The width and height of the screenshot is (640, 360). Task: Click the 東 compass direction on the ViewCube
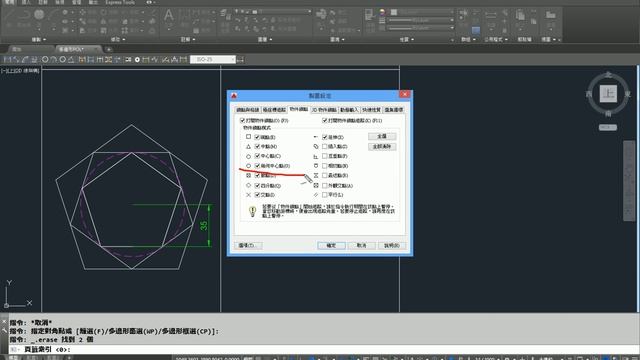click(x=627, y=94)
